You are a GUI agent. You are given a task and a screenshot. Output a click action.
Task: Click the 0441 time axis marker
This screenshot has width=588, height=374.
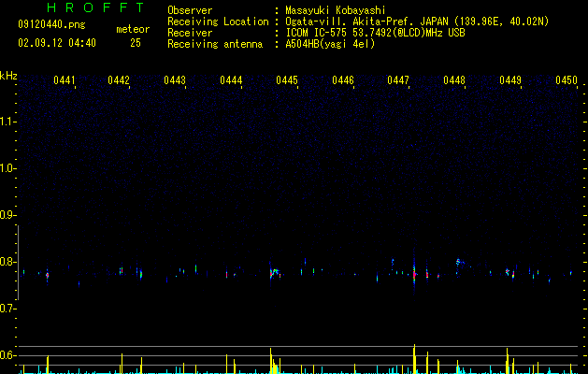(x=65, y=80)
